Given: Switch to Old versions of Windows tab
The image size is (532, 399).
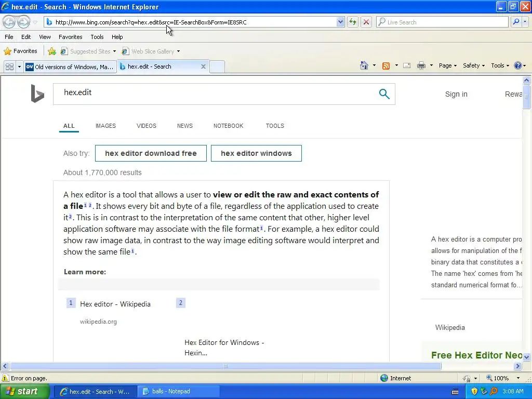Looking at the screenshot, I should pos(70,66).
